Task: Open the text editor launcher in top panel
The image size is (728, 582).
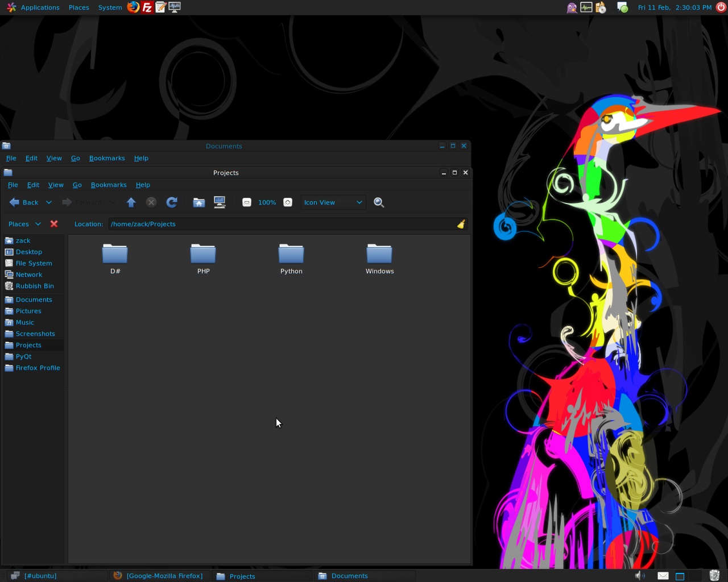Action: (x=160, y=7)
